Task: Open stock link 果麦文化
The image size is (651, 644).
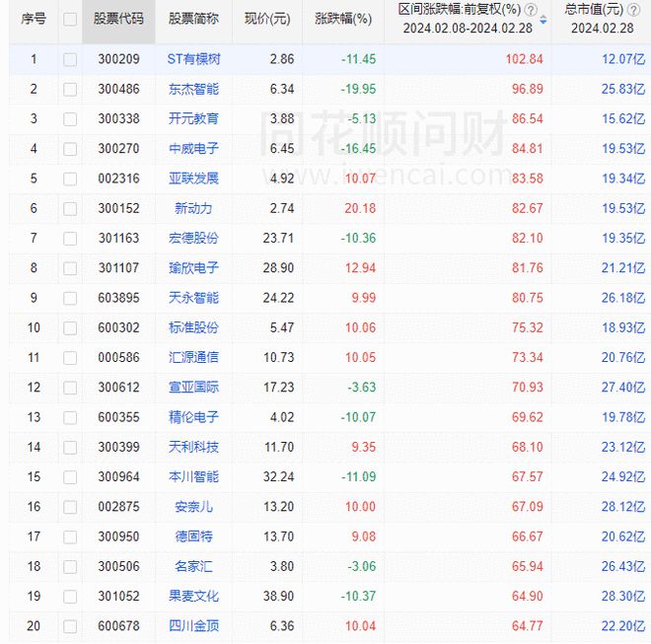Action: pyautogui.click(x=193, y=597)
